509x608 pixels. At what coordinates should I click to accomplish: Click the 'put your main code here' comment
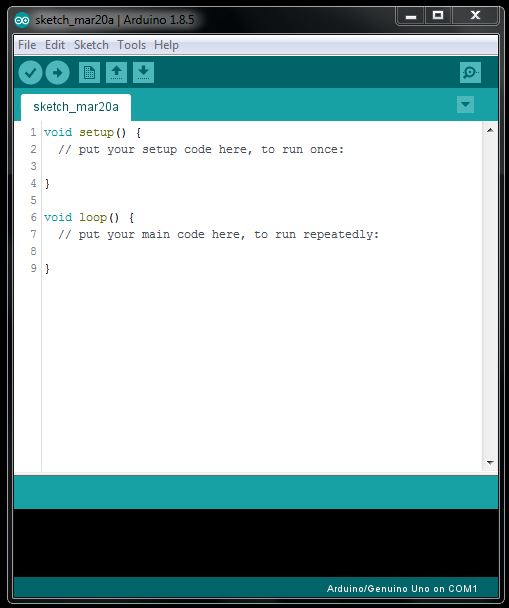click(x=218, y=235)
